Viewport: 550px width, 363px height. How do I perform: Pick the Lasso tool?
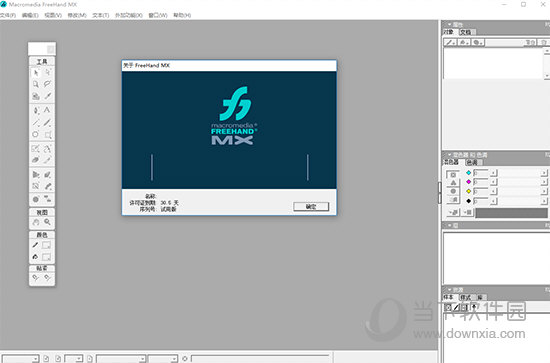click(x=48, y=84)
